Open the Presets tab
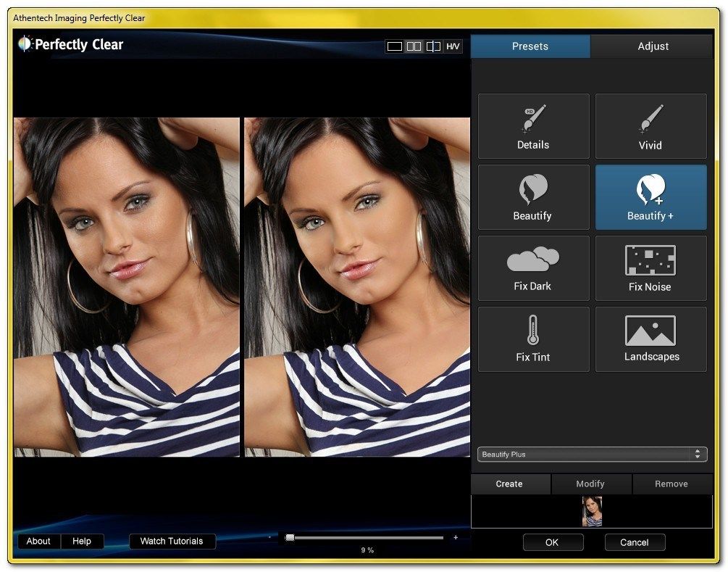The width and height of the screenshot is (728, 572). pos(530,46)
